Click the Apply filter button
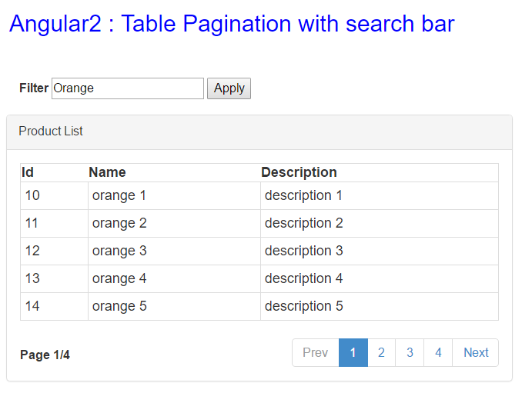The image size is (532, 393). pos(229,88)
